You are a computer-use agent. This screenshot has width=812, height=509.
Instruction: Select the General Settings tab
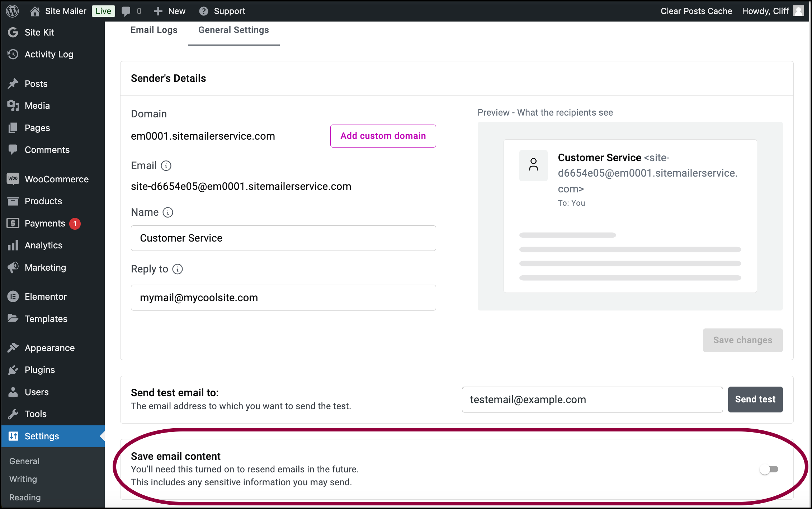click(x=233, y=30)
